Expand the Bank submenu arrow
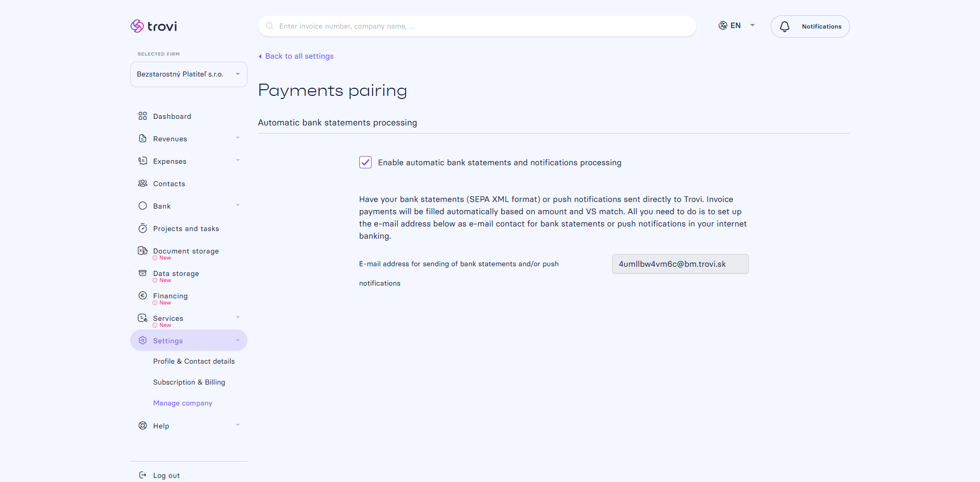 tap(237, 206)
